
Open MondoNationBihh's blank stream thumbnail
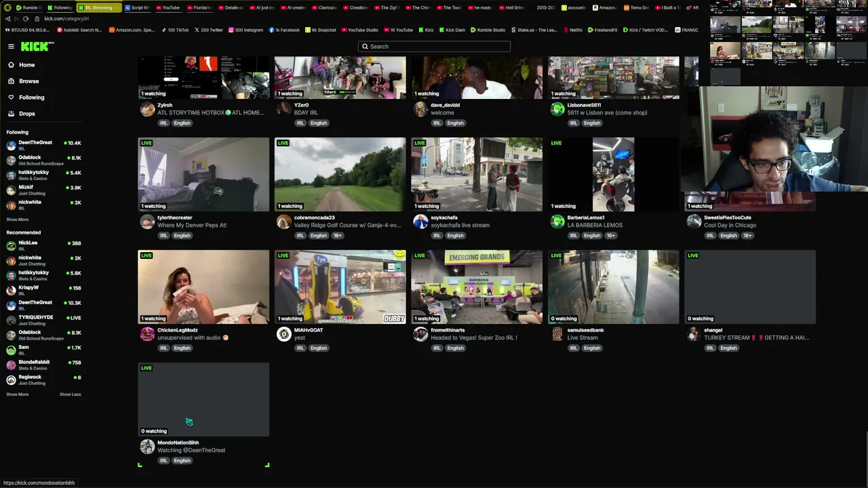tap(203, 400)
